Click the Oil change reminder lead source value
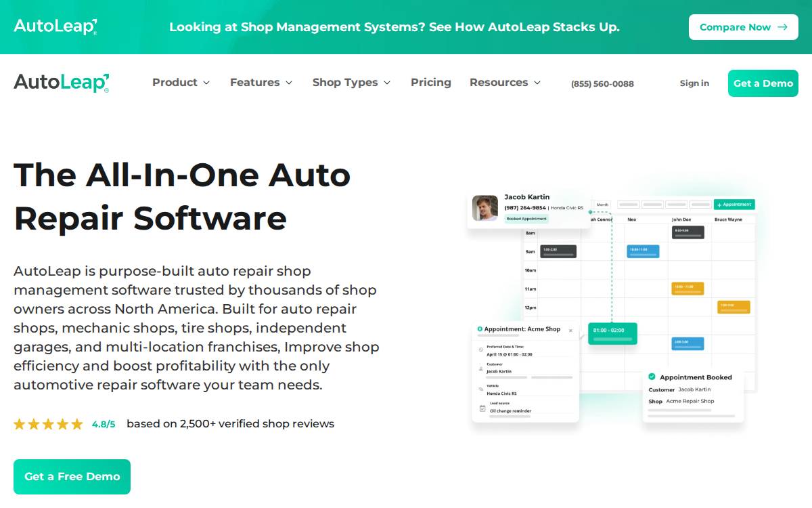 510,411
